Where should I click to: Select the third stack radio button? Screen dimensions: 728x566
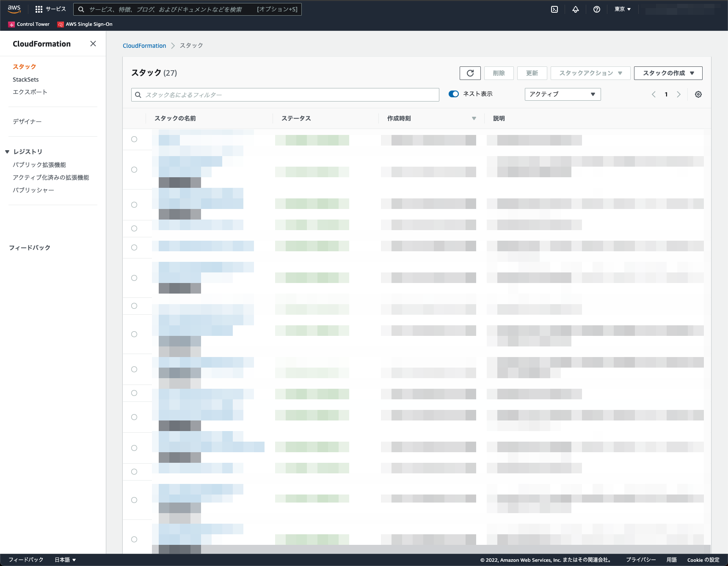134,205
